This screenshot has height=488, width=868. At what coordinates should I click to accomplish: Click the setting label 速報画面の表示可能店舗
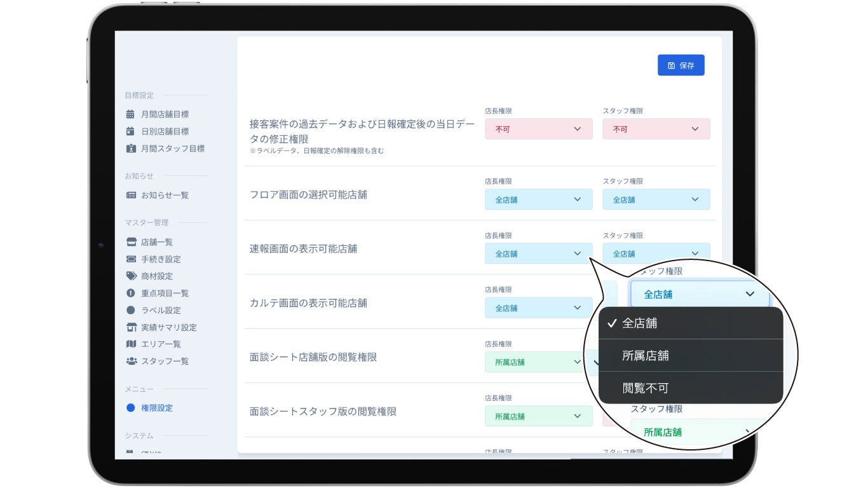(303, 248)
